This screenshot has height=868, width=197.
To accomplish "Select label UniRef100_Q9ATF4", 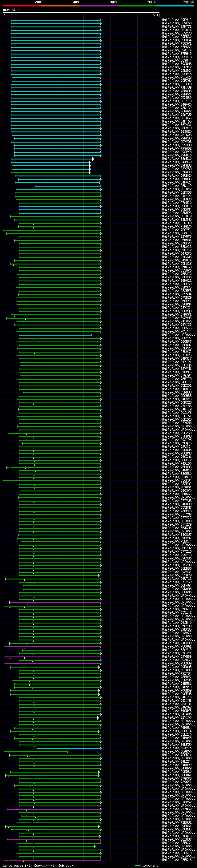I will point(177,50).
